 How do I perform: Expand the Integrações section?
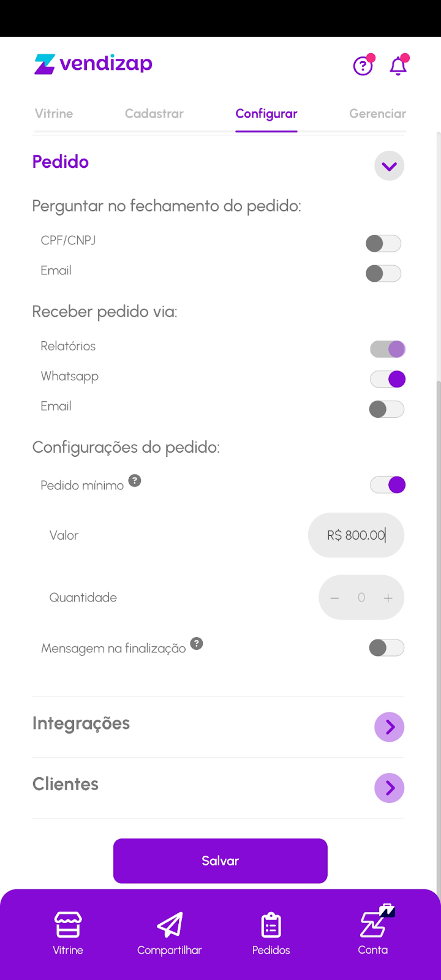[x=389, y=727]
